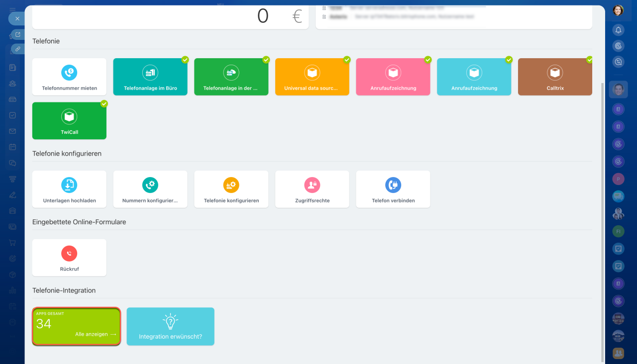This screenshot has width=637, height=364.
Task: Open the Telefonanlage in der … cloud tile
Action: click(231, 77)
